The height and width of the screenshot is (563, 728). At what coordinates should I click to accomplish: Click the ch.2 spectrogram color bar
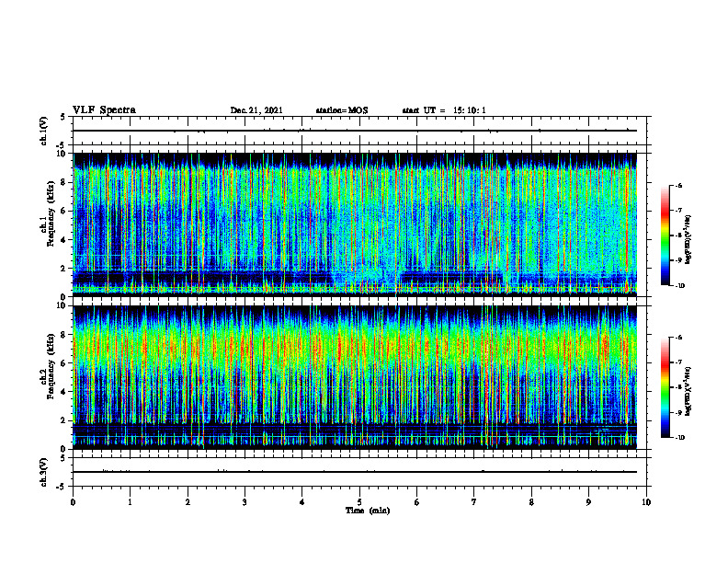pyautogui.click(x=665, y=387)
